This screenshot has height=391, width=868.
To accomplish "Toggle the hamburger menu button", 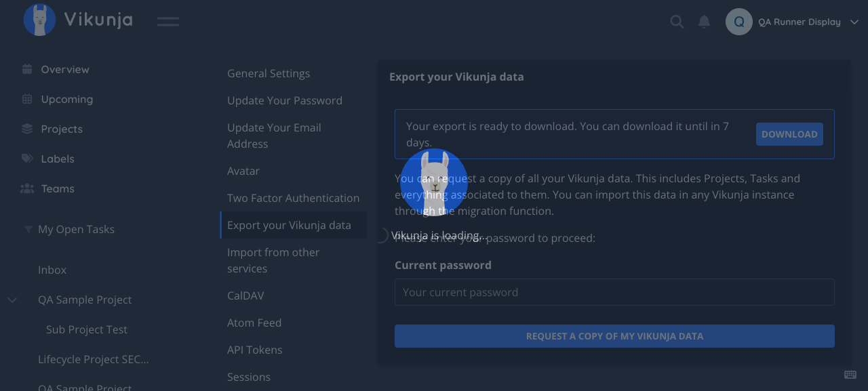I will click(x=168, y=22).
